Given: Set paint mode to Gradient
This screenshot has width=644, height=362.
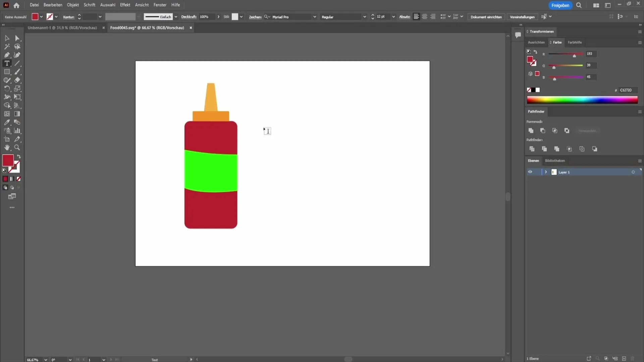Looking at the screenshot, I should tap(12, 179).
